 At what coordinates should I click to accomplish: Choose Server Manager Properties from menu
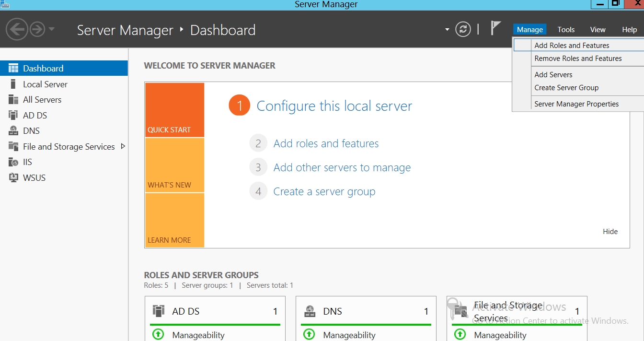(576, 104)
